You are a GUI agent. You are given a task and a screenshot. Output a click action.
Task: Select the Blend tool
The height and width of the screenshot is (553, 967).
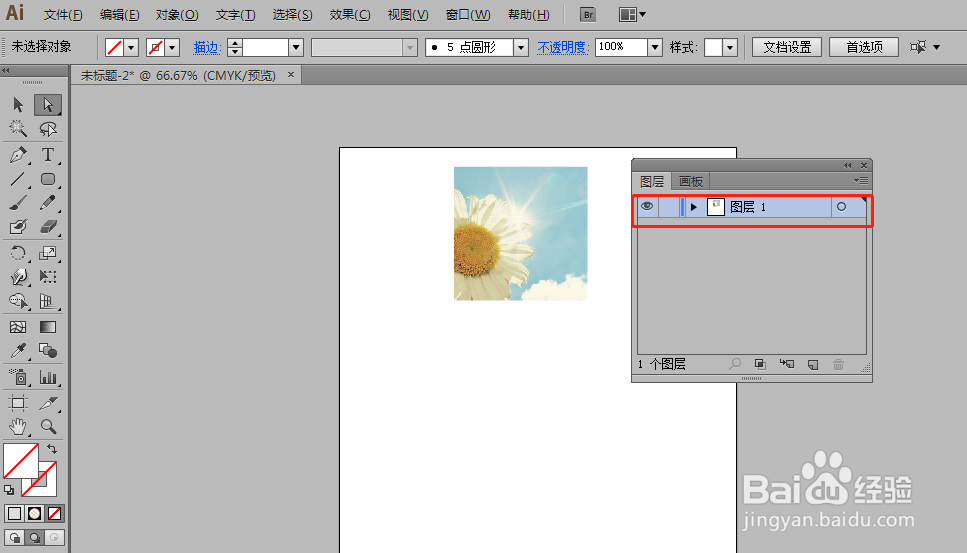click(47, 351)
